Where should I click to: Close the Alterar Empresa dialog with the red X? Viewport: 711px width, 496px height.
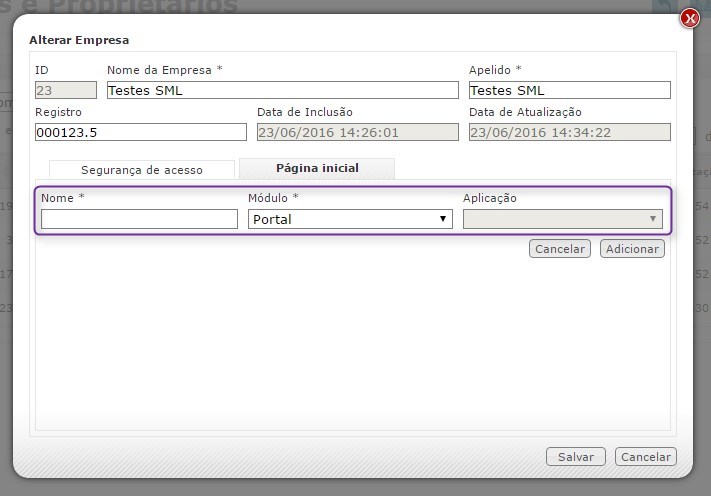(x=689, y=18)
